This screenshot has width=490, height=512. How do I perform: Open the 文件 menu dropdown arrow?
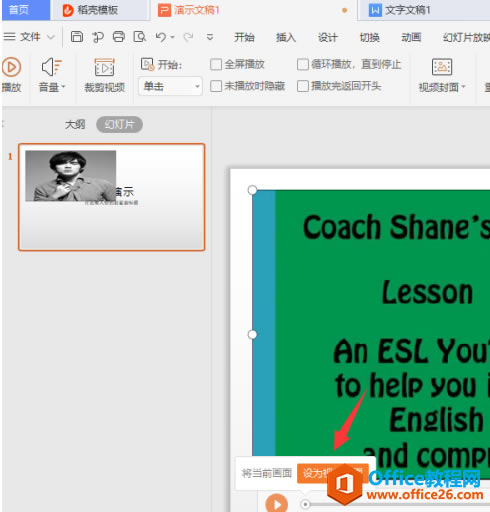coord(51,37)
